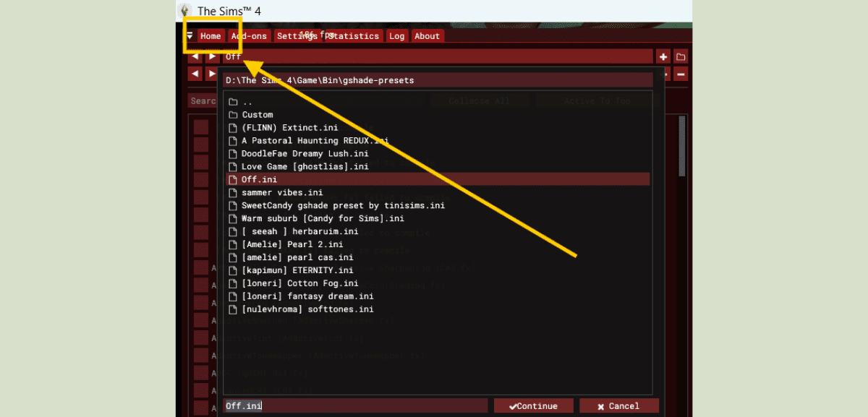Screen dimensions: 868x417
Task: Add a new preset with the plus button
Action: [663, 56]
